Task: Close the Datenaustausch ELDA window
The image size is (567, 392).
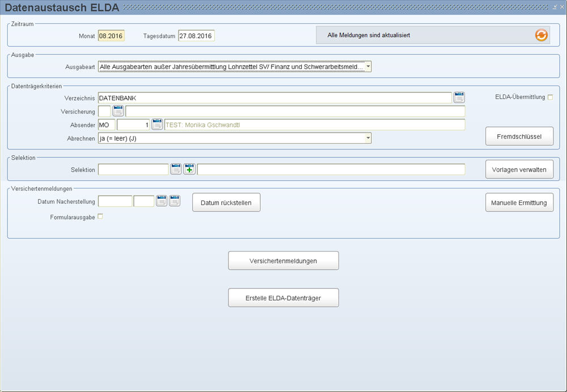Action: pyautogui.click(x=562, y=7)
